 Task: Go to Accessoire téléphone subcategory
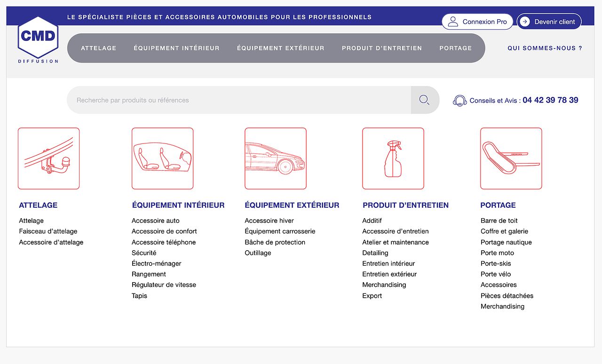pos(164,242)
